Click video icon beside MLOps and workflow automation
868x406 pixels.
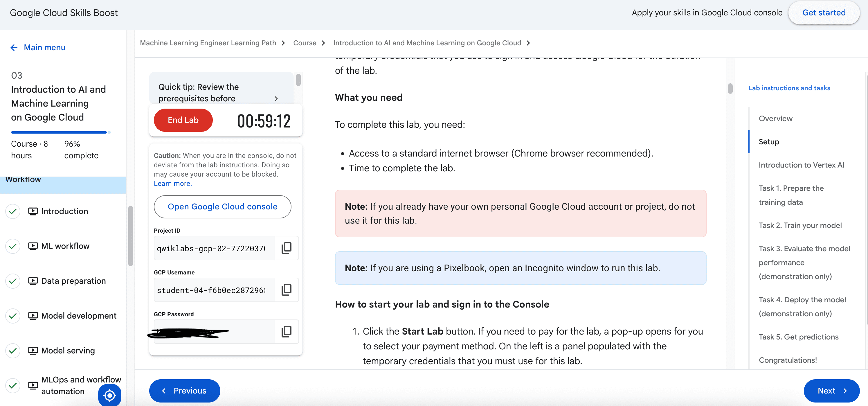(33, 385)
